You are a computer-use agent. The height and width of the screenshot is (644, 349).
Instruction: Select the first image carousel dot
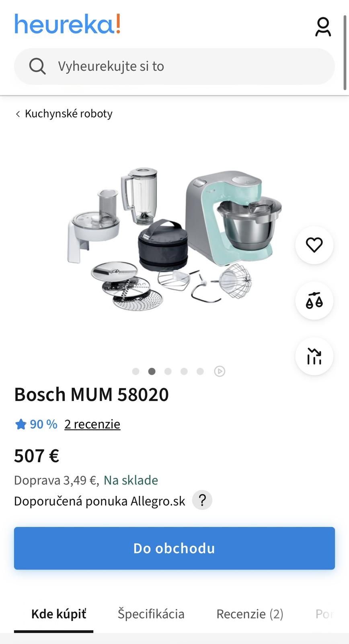click(x=136, y=371)
